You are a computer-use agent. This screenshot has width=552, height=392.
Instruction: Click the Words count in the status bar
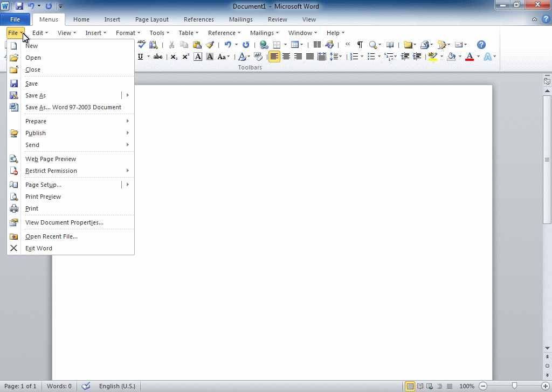pyautogui.click(x=59, y=386)
